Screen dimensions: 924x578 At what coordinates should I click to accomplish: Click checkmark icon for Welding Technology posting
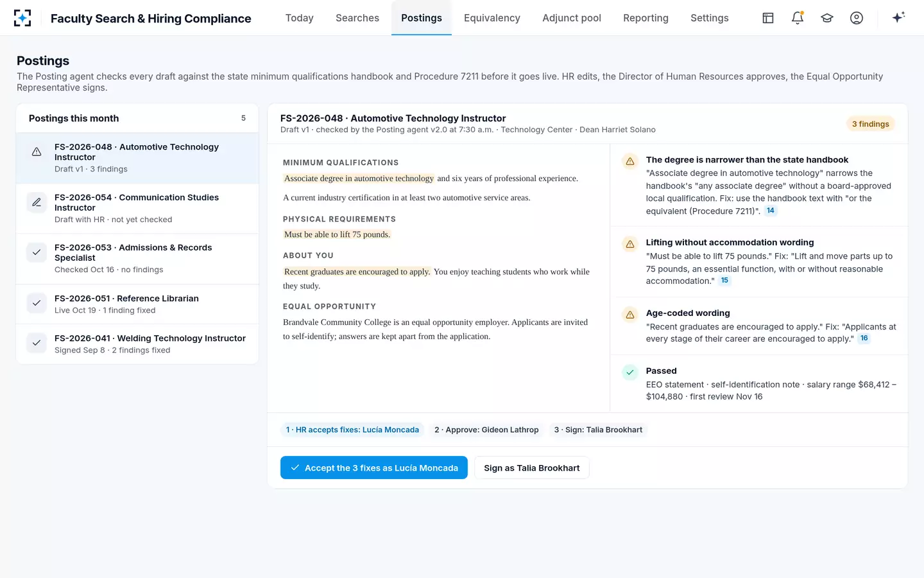click(37, 343)
